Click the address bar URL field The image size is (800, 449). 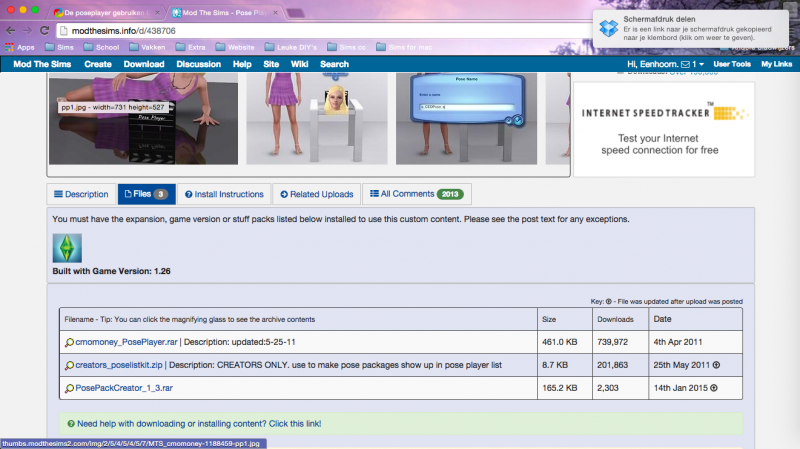[300, 31]
